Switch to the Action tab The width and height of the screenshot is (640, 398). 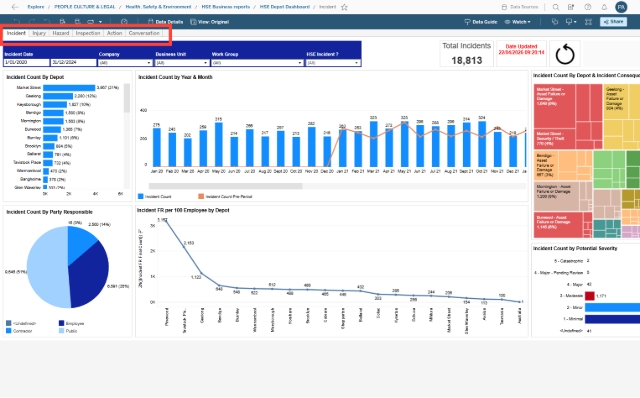[114, 33]
